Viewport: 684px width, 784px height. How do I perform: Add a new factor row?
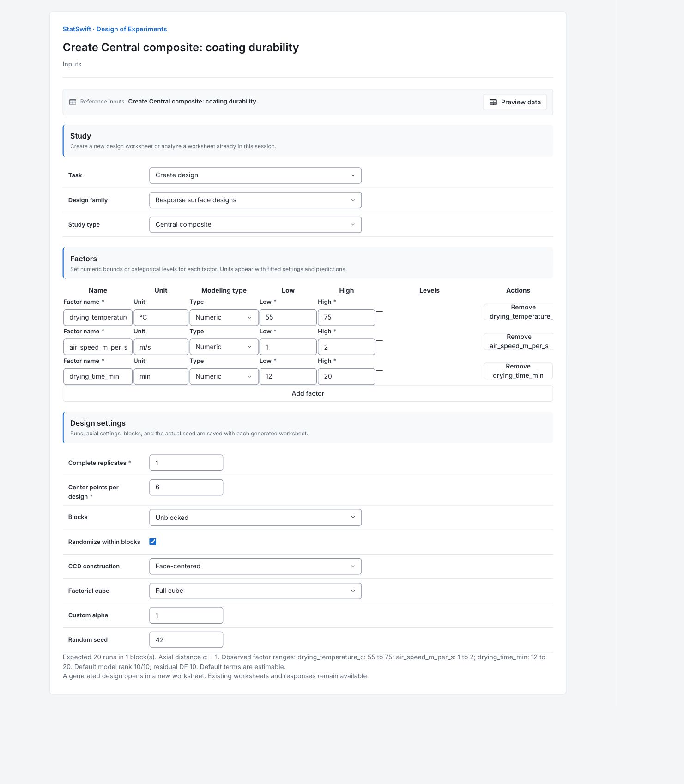click(x=308, y=393)
